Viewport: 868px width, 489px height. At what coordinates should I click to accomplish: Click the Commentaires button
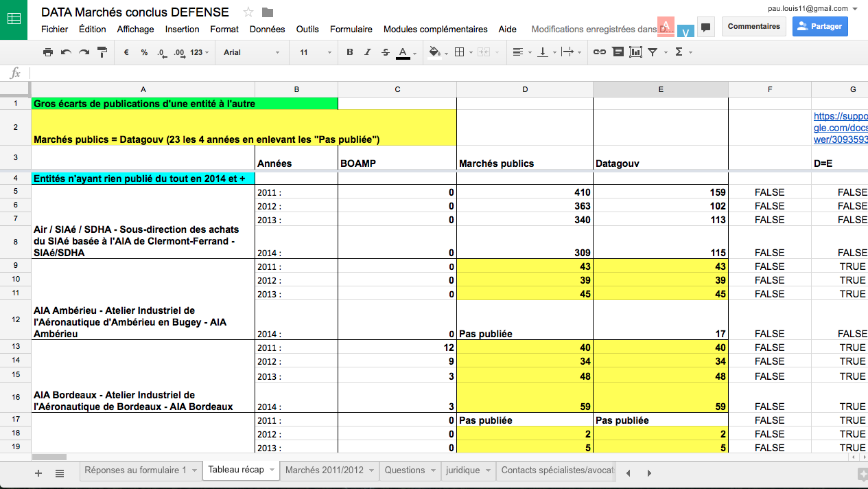[753, 26]
